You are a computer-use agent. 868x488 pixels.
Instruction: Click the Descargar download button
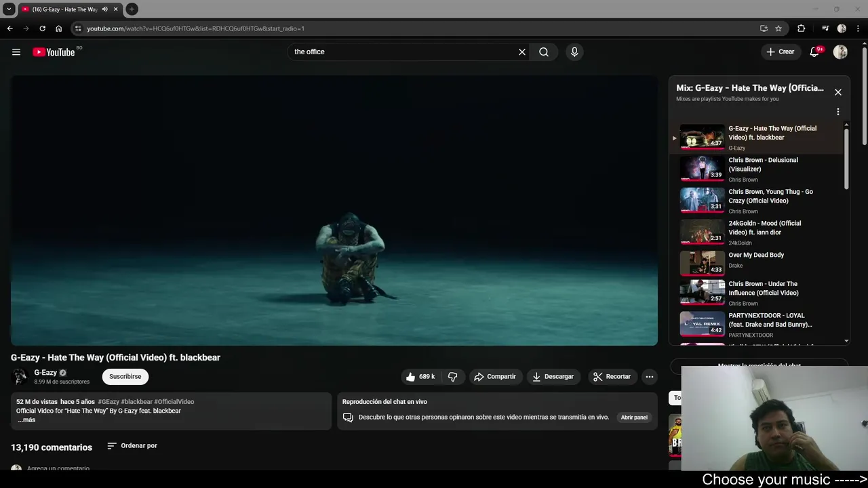553,377
